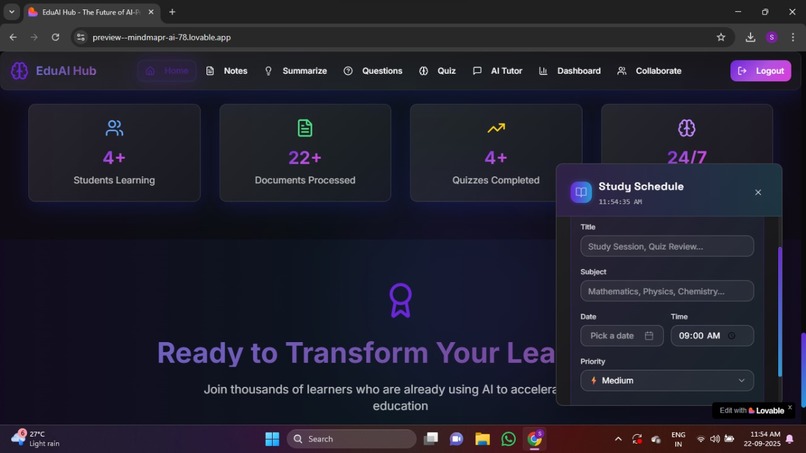Screen dimensions: 806x453
Task: Open File Explorer from taskbar
Action: pos(482,439)
